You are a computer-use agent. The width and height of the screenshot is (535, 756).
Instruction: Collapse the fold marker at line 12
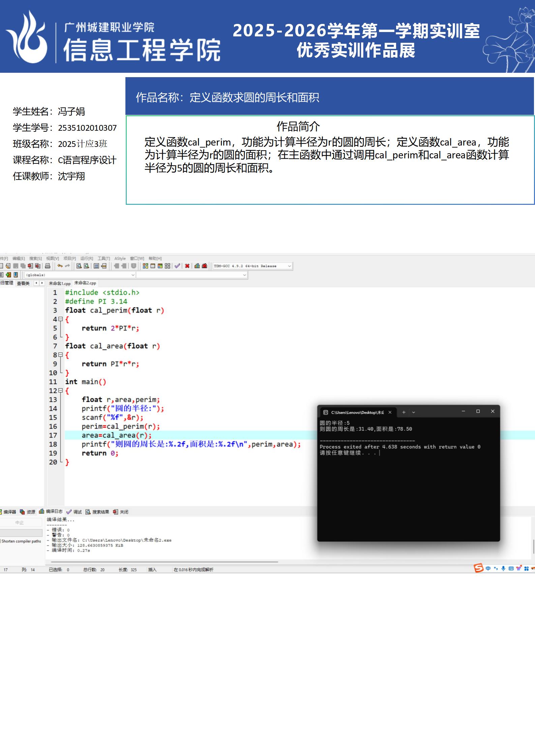60,390
